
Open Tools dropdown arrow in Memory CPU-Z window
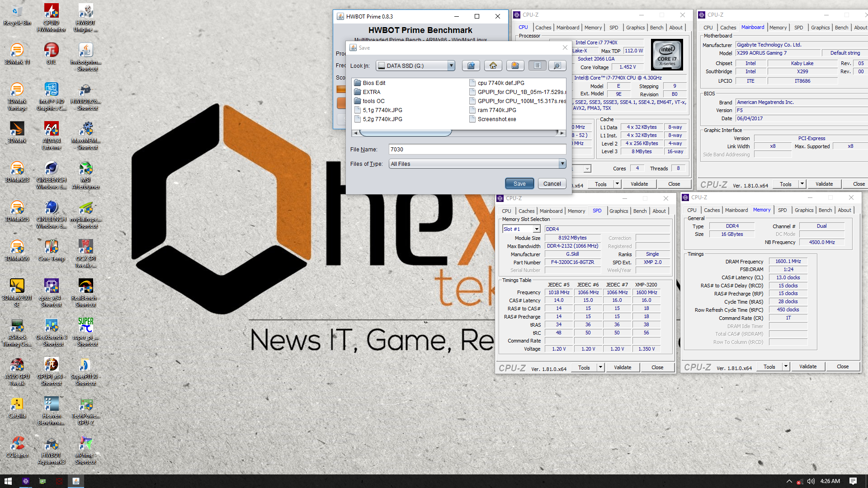[786, 366]
